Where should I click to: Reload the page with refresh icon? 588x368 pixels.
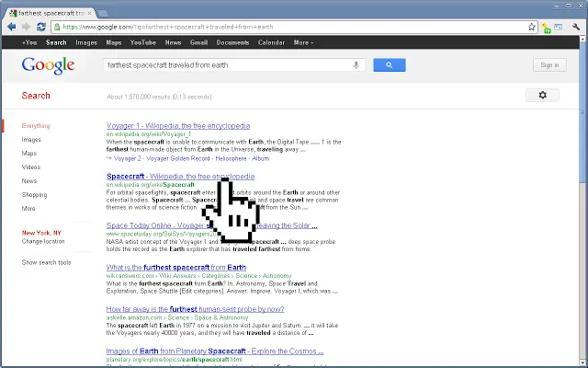40,27
